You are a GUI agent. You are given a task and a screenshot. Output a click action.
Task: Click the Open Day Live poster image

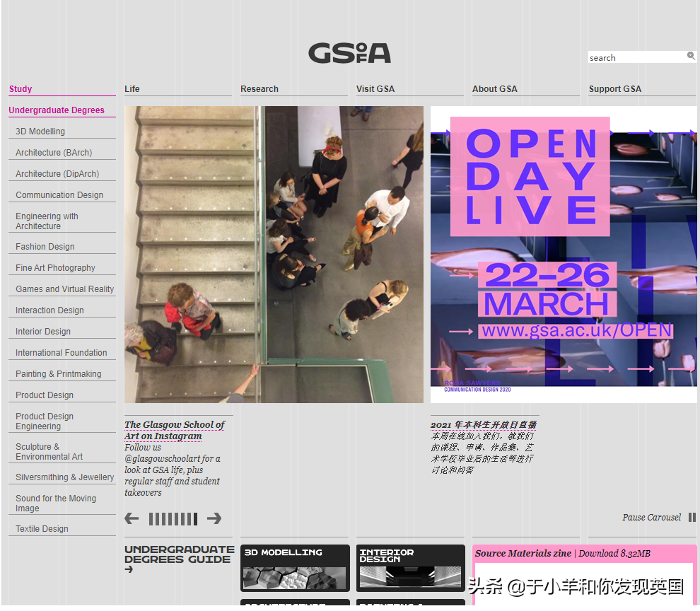564,254
